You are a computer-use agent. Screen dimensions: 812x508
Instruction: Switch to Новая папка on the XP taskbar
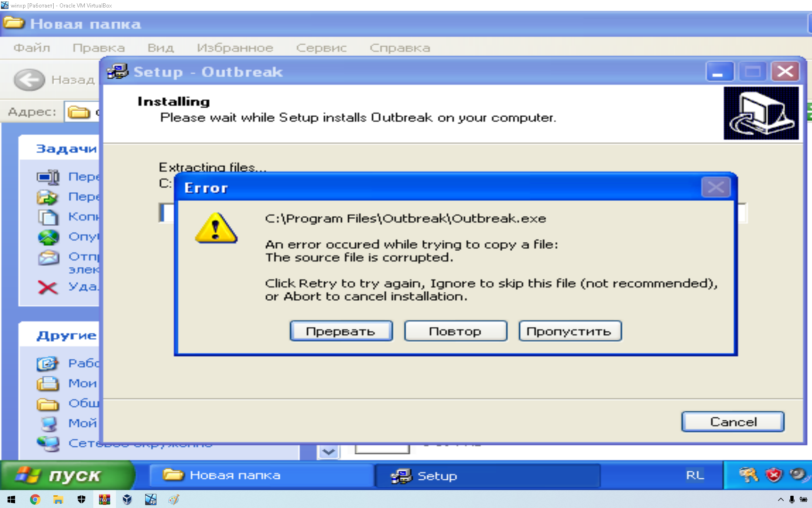[x=261, y=475]
